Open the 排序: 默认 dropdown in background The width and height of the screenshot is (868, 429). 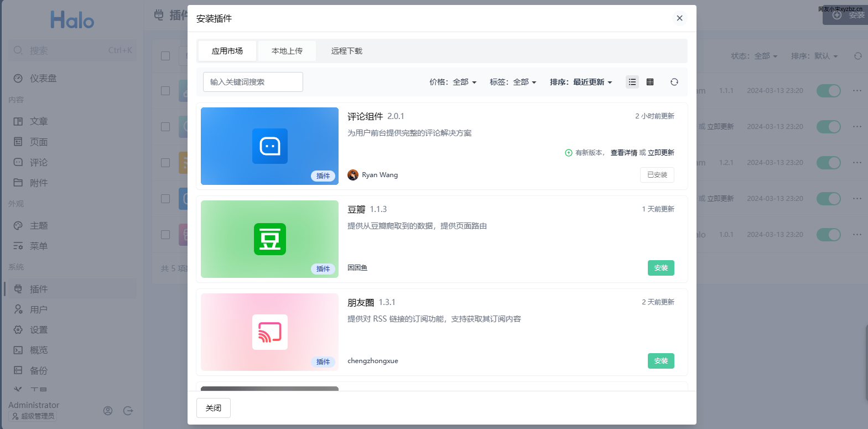814,56
